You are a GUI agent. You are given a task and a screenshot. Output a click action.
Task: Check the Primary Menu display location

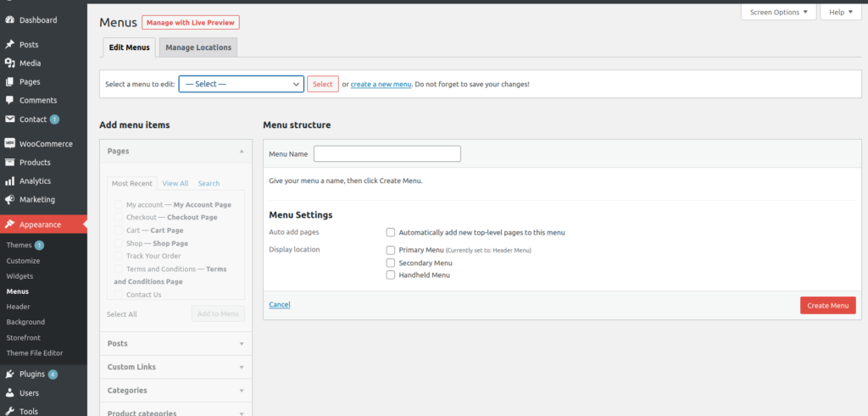click(391, 250)
